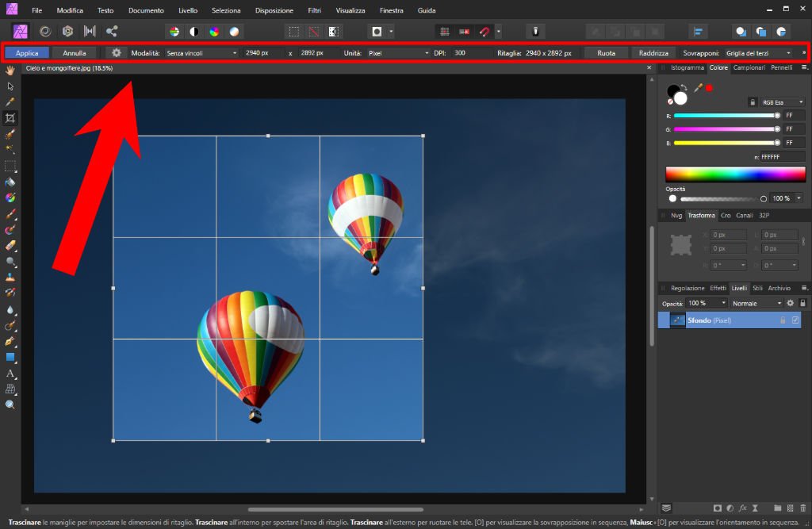Toggle the quick mask icon in toolbar

[x=377, y=32]
